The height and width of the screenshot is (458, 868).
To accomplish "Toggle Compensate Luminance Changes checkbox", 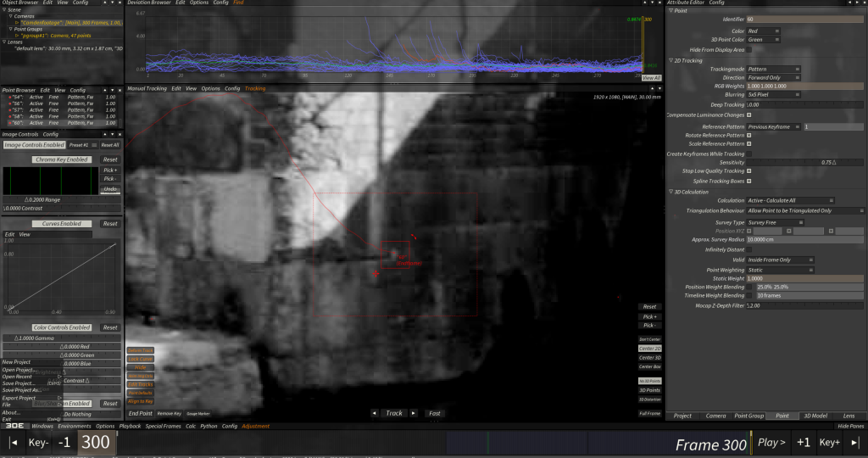I will [x=749, y=115].
